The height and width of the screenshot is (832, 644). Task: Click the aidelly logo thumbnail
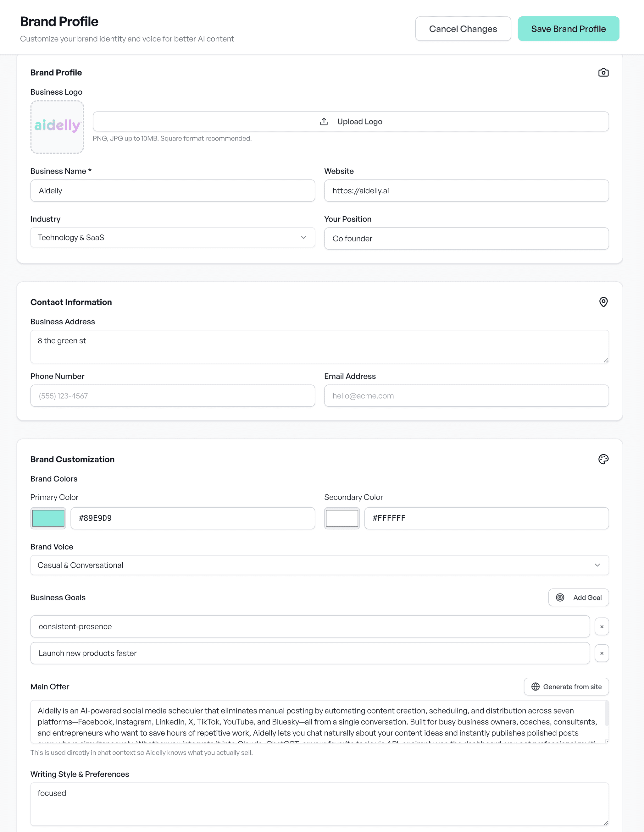click(57, 127)
